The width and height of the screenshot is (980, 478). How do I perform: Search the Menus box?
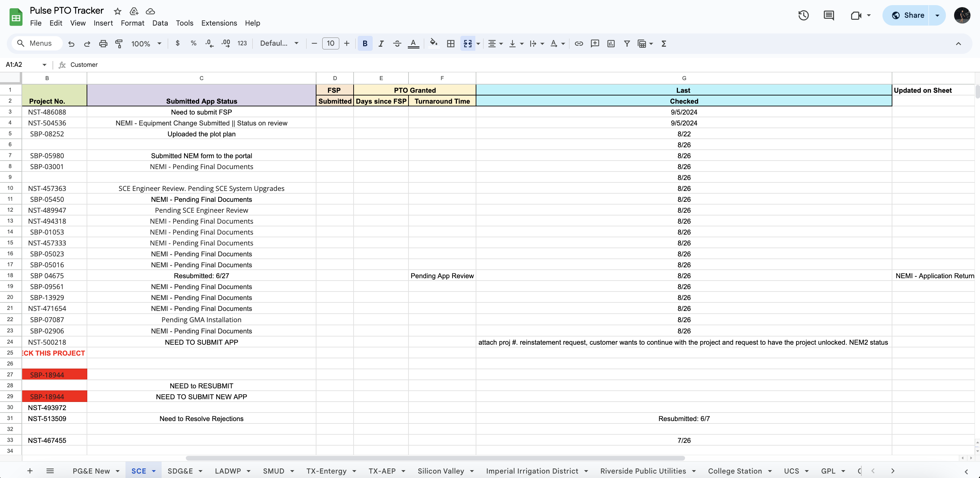click(37, 43)
